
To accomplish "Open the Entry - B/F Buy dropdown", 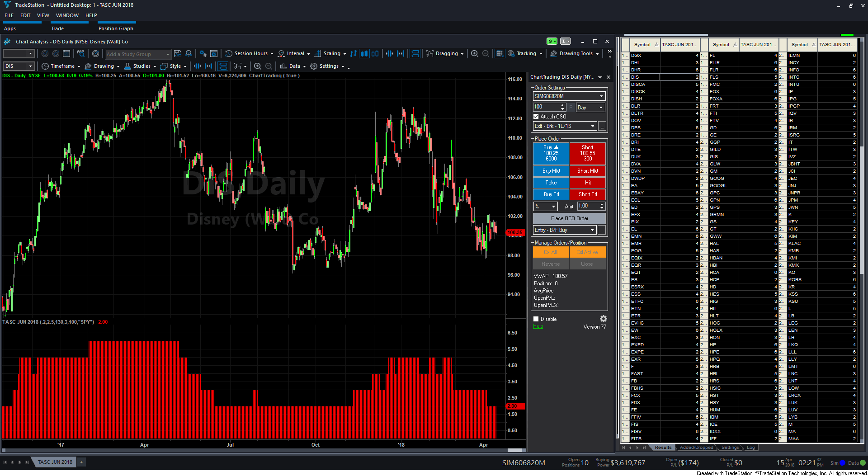I will click(x=565, y=230).
